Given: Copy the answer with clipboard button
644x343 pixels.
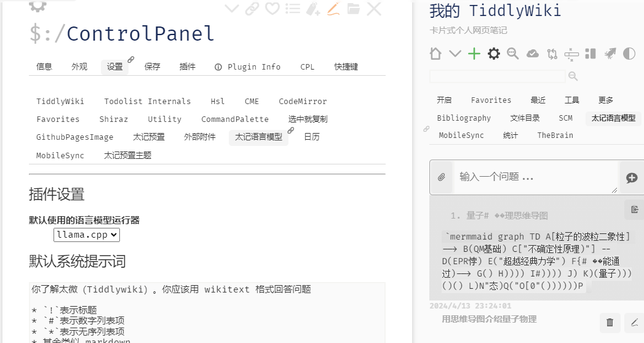Looking at the screenshot, I should click(x=634, y=210).
